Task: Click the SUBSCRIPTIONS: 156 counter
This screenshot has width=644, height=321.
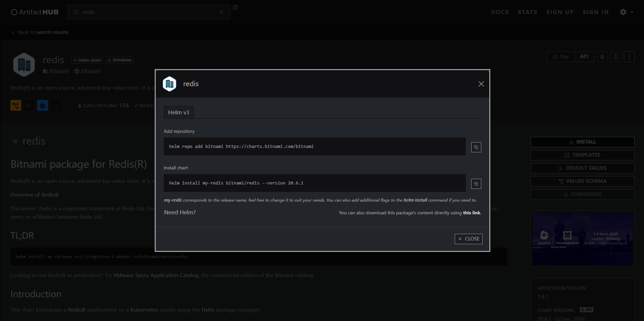Action: pyautogui.click(x=103, y=105)
